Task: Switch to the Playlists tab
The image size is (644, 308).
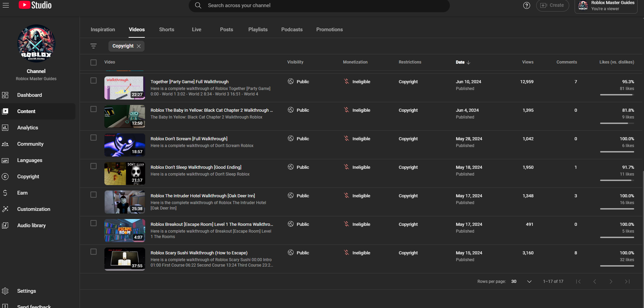Action: click(x=258, y=30)
